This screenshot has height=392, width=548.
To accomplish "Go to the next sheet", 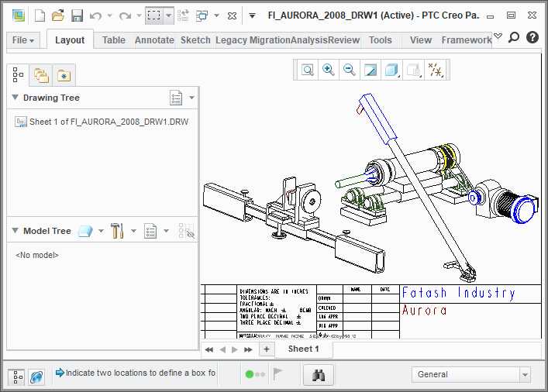I will 235,349.
